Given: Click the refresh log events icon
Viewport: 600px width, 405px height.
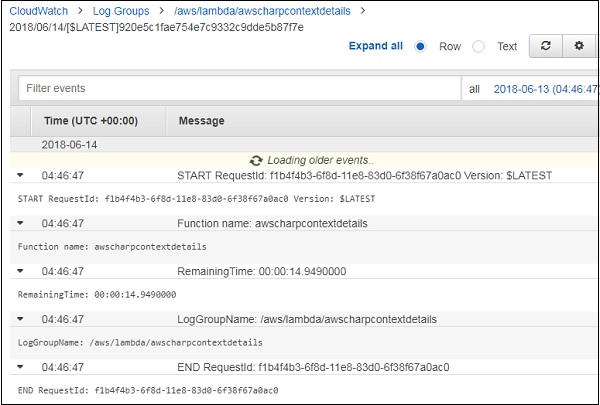Looking at the screenshot, I should click(545, 47).
